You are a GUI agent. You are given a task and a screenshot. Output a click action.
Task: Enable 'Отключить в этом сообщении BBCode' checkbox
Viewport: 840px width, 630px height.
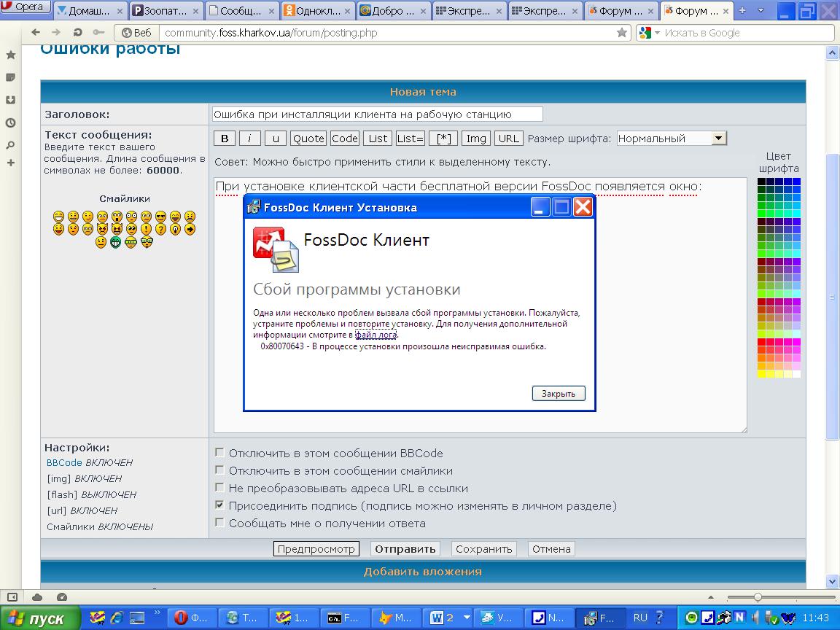point(220,453)
